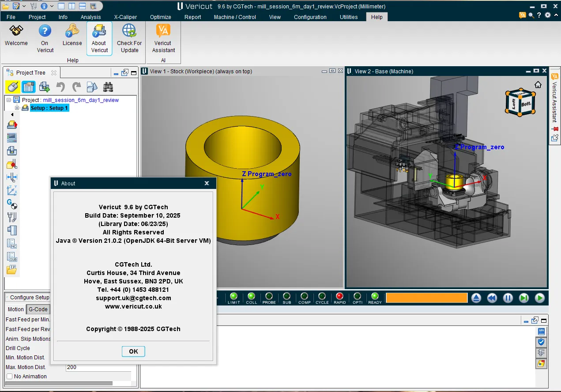Toggle the PROBE status light
The image size is (561, 392).
pos(269,296)
